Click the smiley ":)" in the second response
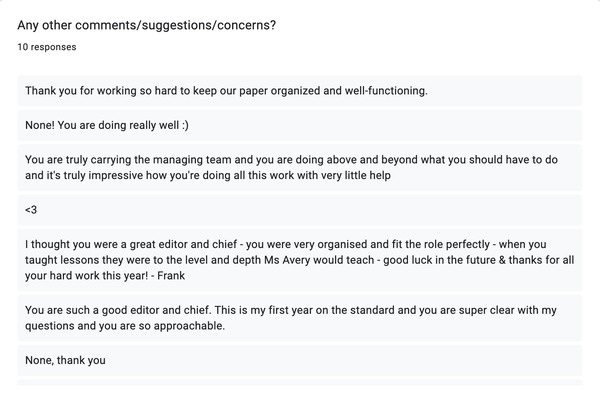The height and width of the screenshot is (402, 600). tap(211, 125)
